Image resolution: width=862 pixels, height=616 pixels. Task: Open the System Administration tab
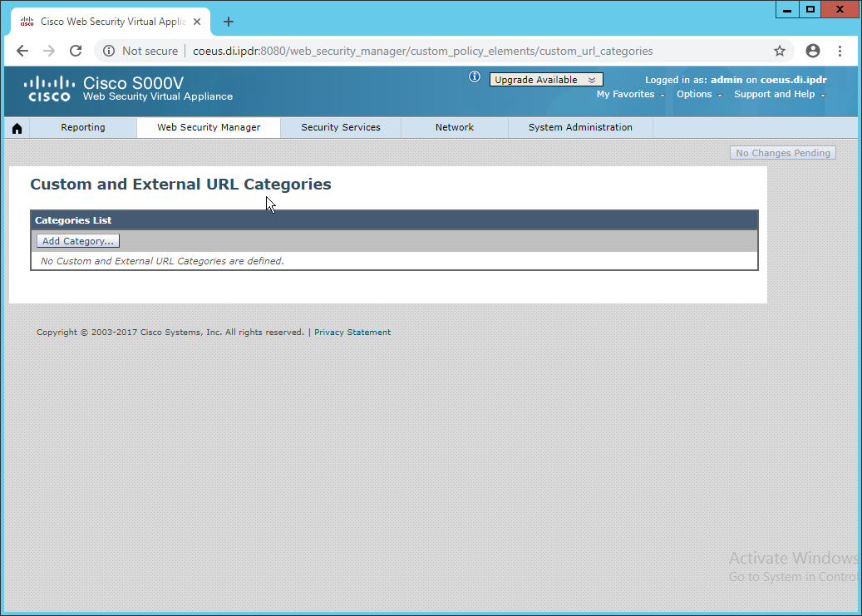pyautogui.click(x=580, y=127)
